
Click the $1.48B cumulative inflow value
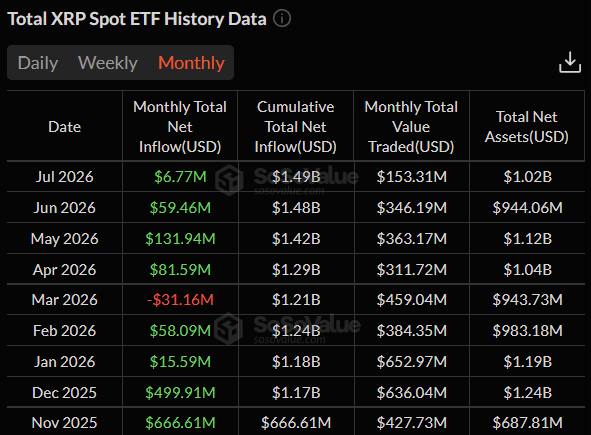(x=296, y=207)
